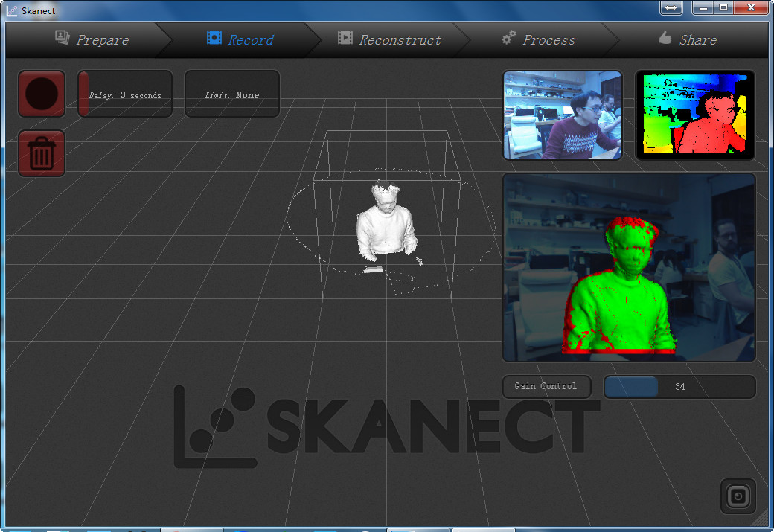Delete the scan with the trash icon

pyautogui.click(x=42, y=153)
